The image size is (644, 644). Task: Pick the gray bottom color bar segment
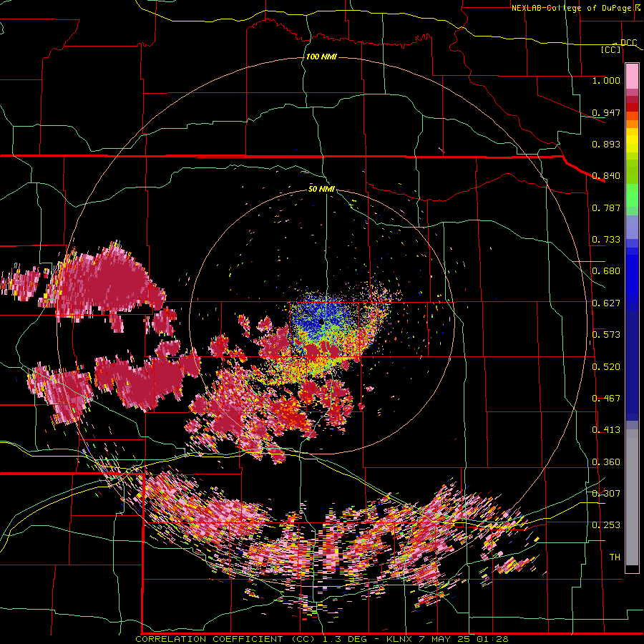pyautogui.click(x=632, y=497)
